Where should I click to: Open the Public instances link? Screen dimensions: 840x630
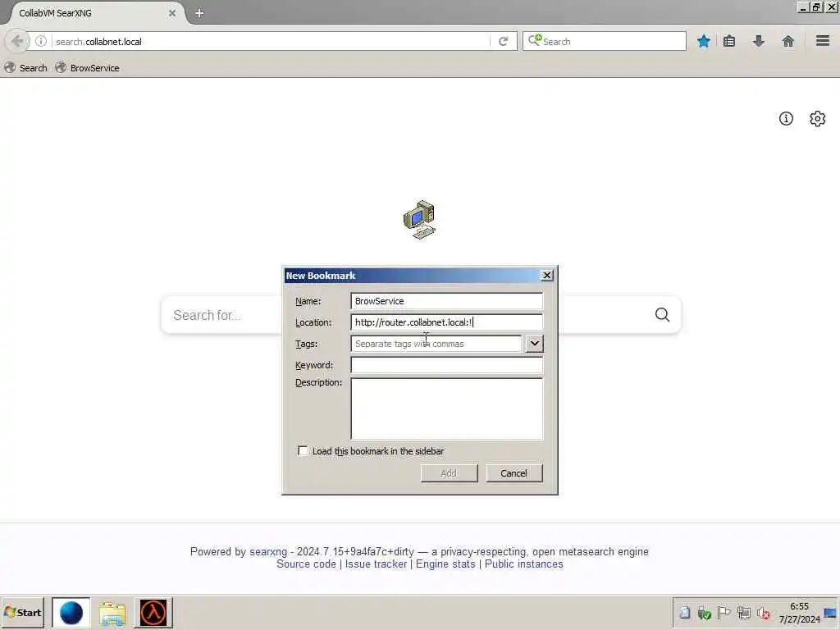click(x=524, y=564)
